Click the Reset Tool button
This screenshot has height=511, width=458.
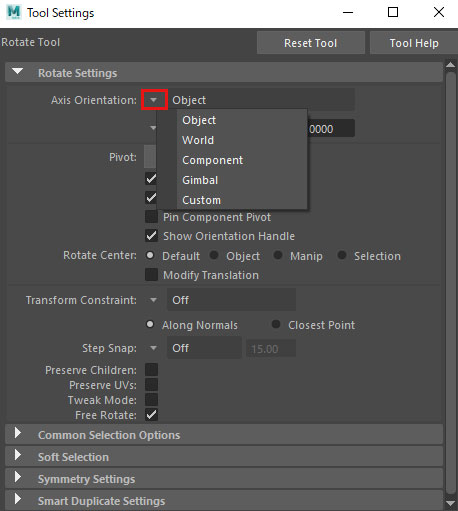pos(311,43)
